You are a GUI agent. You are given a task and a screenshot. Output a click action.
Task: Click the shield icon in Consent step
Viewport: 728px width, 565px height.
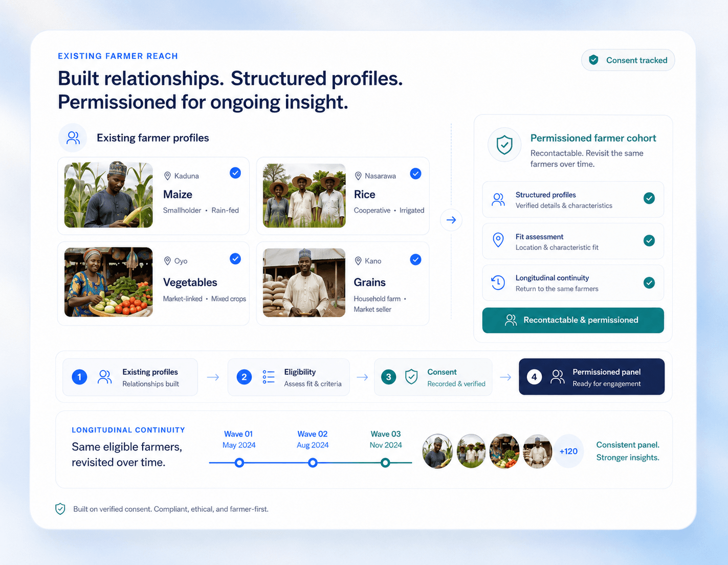click(x=411, y=377)
